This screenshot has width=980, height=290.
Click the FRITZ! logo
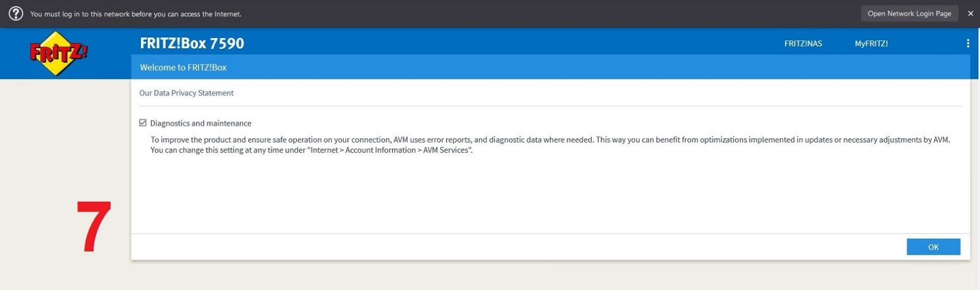coord(58,54)
